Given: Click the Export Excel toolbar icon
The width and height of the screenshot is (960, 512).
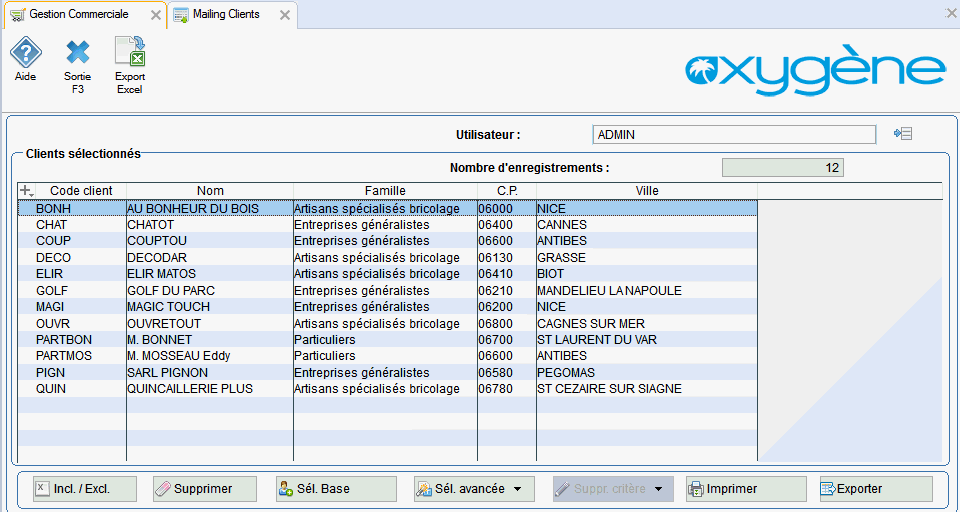Looking at the screenshot, I should tap(130, 66).
